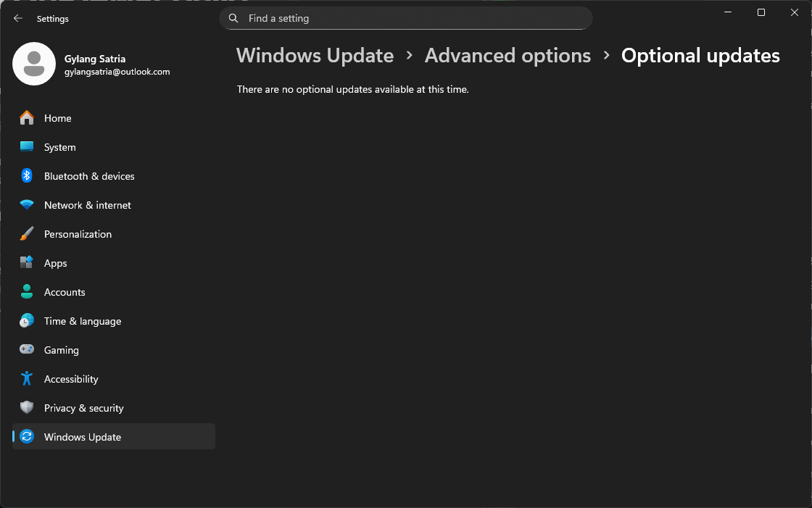Click the Privacy & security shield icon

27,408
